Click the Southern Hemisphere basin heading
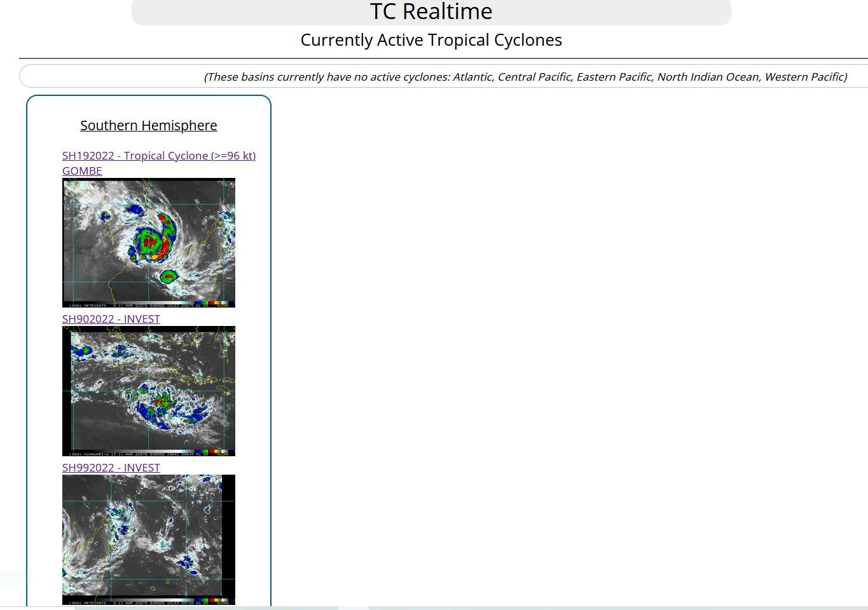Image resolution: width=868 pixels, height=610 pixels. click(148, 126)
